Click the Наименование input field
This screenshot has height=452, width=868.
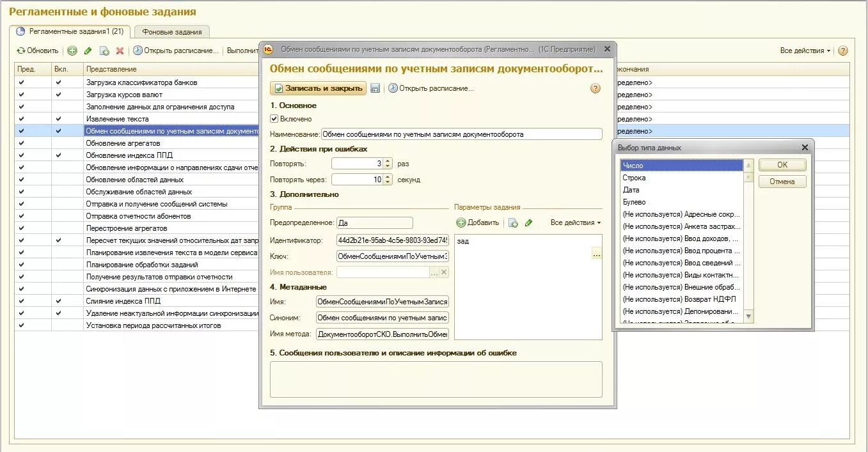[462, 134]
